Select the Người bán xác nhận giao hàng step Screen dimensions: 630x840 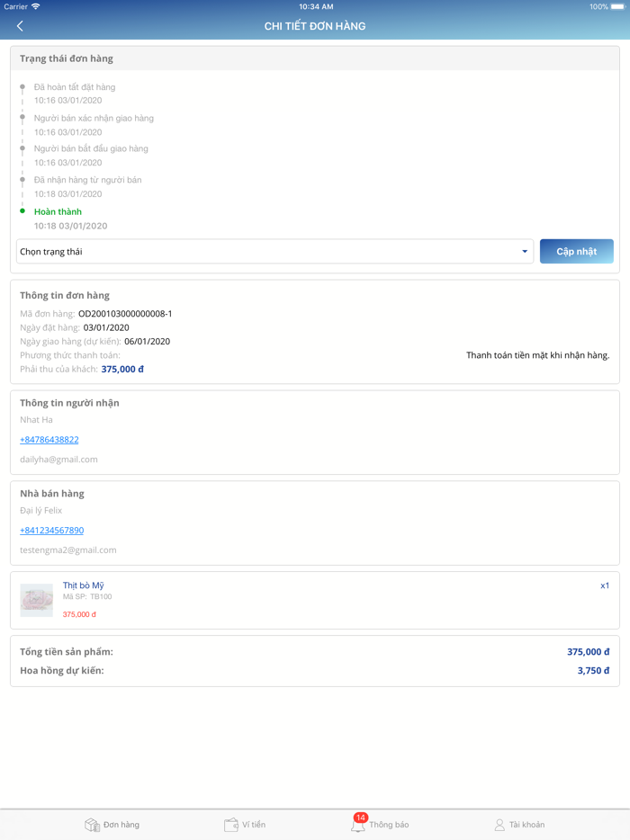pos(94,118)
